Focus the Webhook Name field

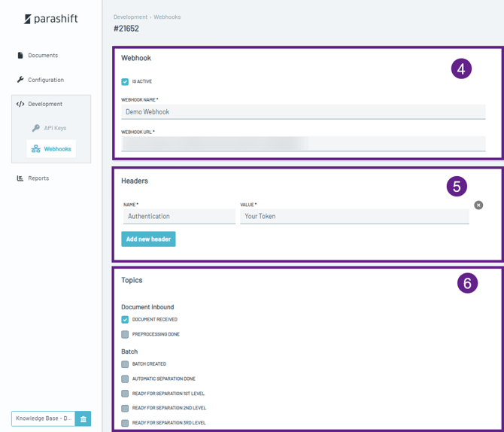[303, 111]
